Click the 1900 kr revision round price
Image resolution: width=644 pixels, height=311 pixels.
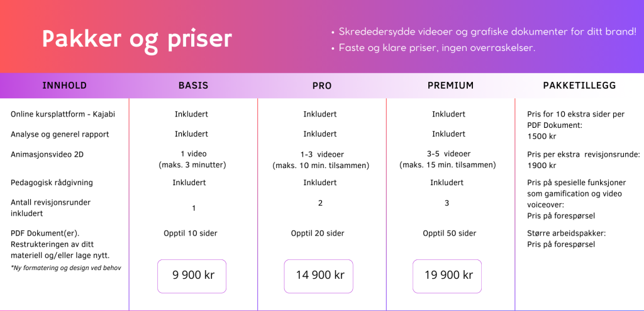542,166
